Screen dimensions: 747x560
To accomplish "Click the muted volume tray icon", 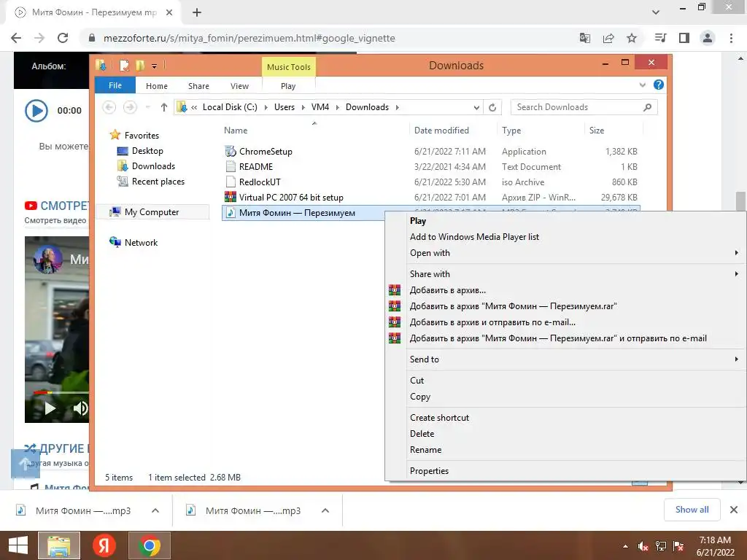I will tap(643, 546).
